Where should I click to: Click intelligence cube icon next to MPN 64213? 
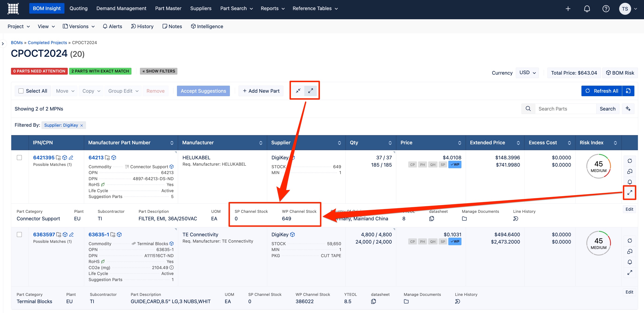pos(114,158)
